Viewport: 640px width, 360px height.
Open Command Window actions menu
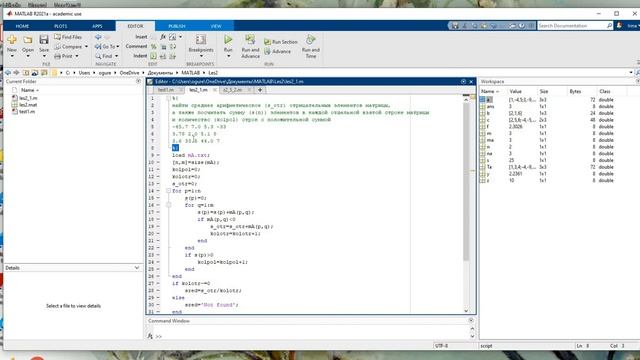[x=471, y=321]
